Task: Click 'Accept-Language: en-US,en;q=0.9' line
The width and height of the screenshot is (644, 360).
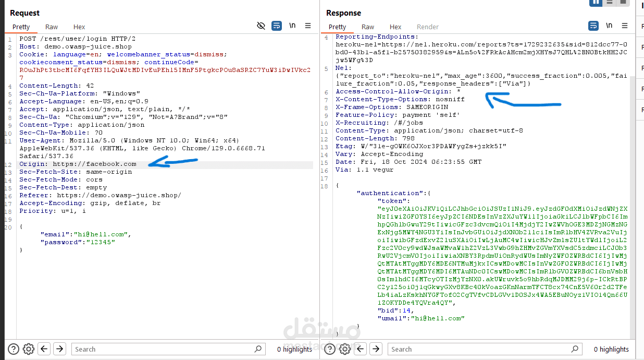Action: pos(84,101)
